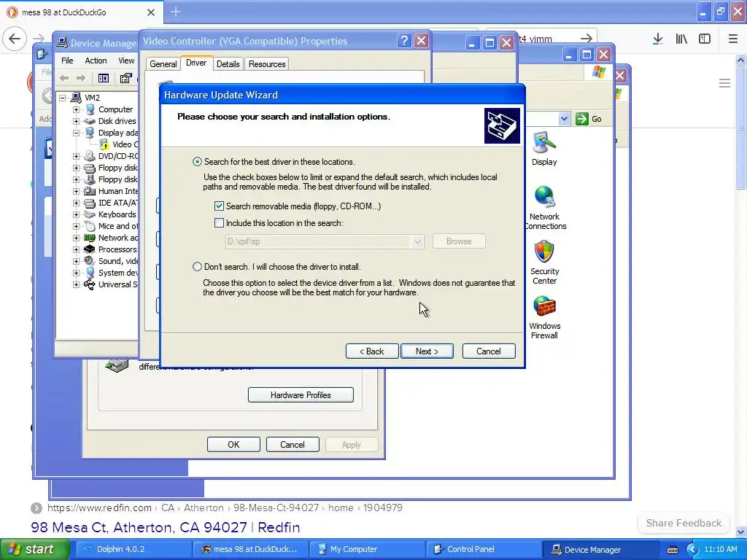Expand the DVD/CD-ROM drives node

[x=76, y=156]
